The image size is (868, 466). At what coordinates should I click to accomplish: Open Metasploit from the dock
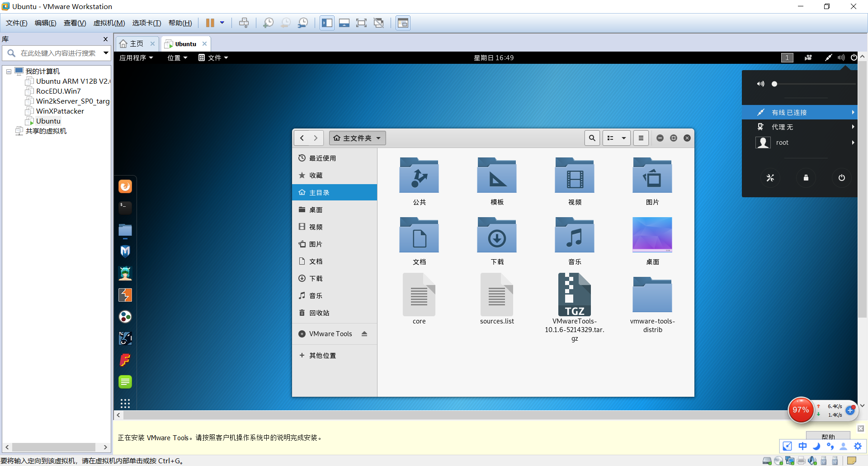125,251
